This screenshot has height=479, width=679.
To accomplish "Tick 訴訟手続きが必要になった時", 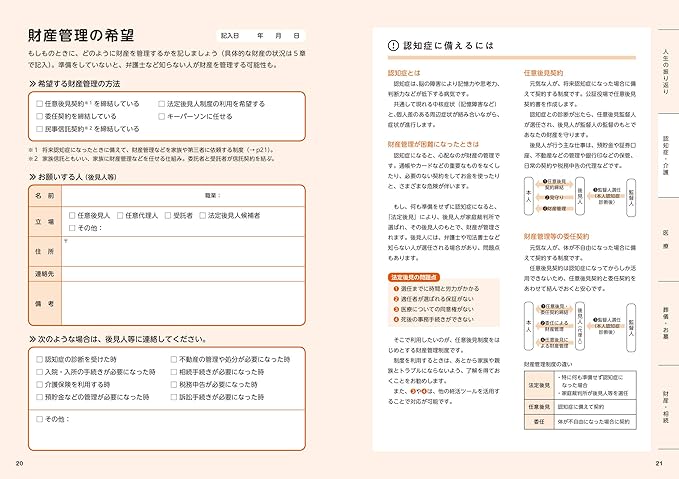I will (174, 397).
